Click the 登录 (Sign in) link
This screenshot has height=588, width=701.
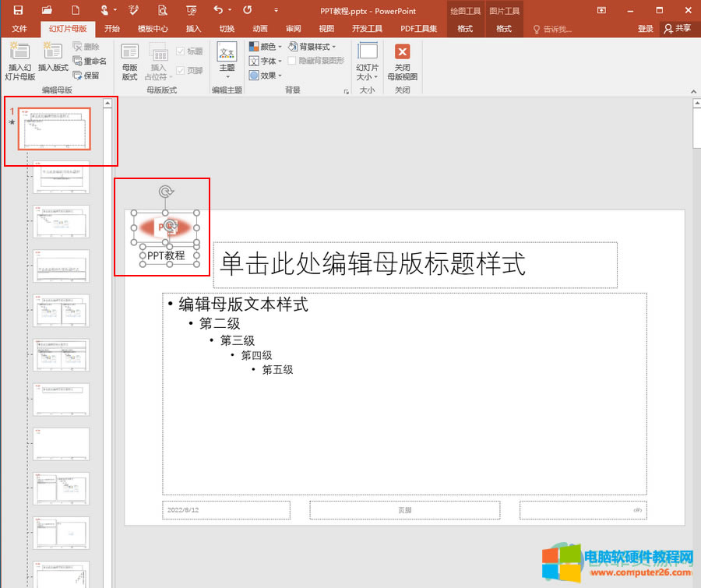coord(645,27)
